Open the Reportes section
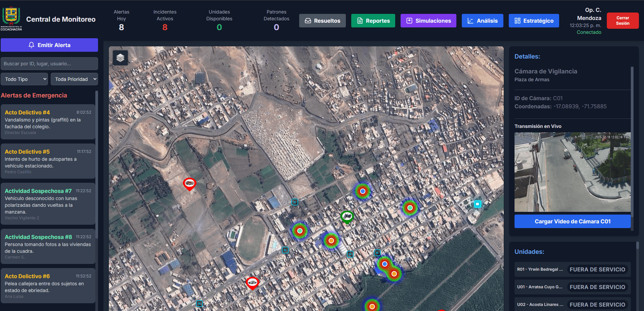644x311 pixels. [373, 21]
